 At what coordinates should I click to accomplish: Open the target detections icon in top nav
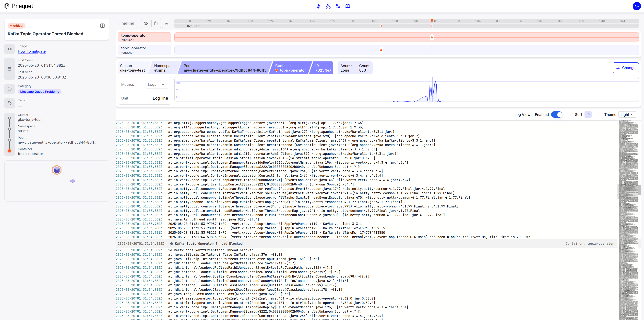click(318, 6)
